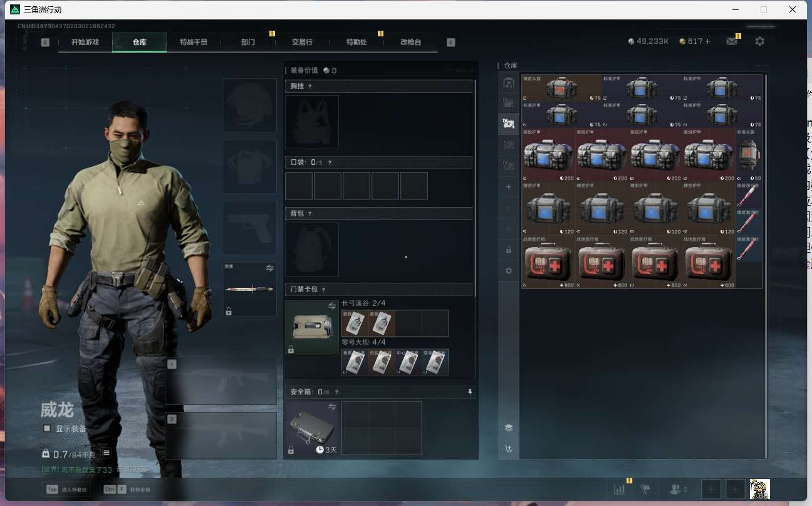Click the locked warehouse slot padlock icon
Image resolution: width=812 pixels, height=506 pixels.
pyautogui.click(x=509, y=250)
